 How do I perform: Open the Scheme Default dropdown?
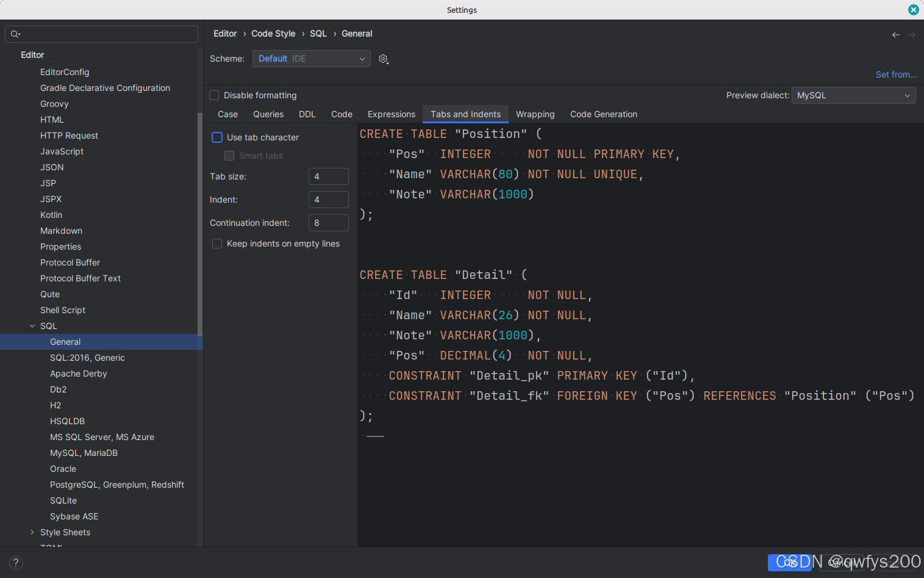[311, 59]
